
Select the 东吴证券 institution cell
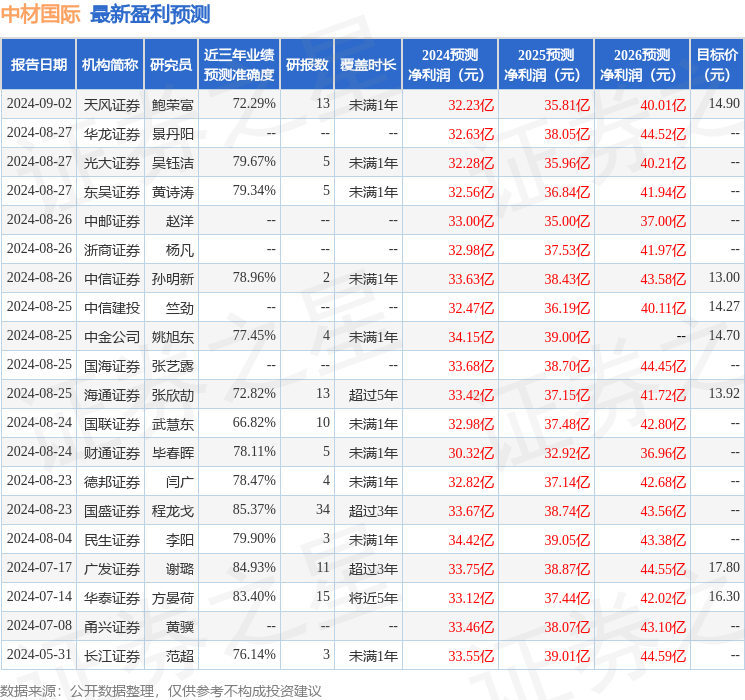[112, 192]
